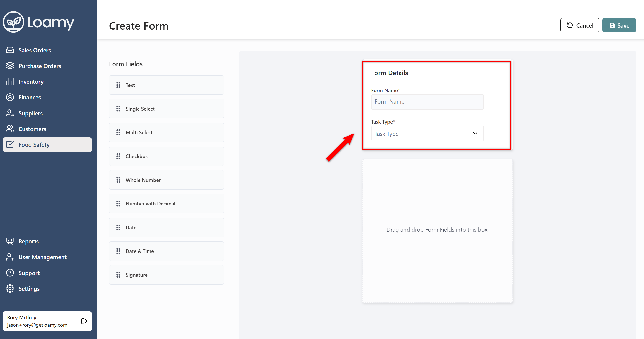Select the Signature field label
The width and height of the screenshot is (644, 339).
click(136, 275)
